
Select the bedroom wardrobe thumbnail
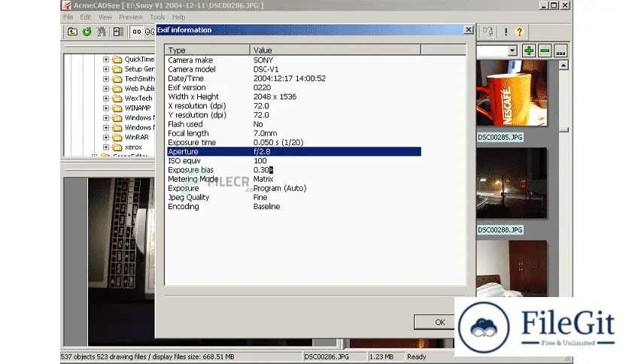click(512, 268)
